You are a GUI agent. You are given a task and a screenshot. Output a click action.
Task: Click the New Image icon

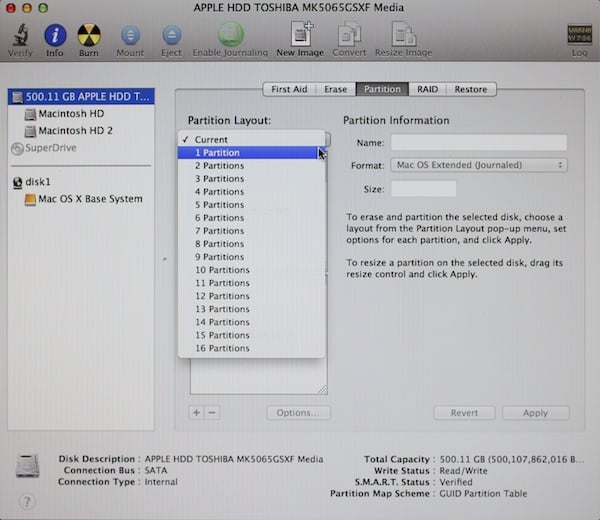point(300,34)
